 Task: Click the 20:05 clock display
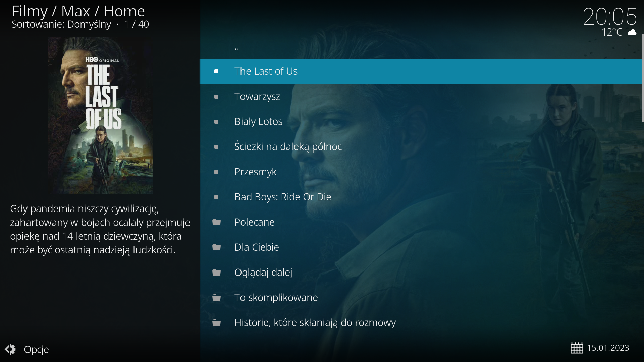[610, 16]
